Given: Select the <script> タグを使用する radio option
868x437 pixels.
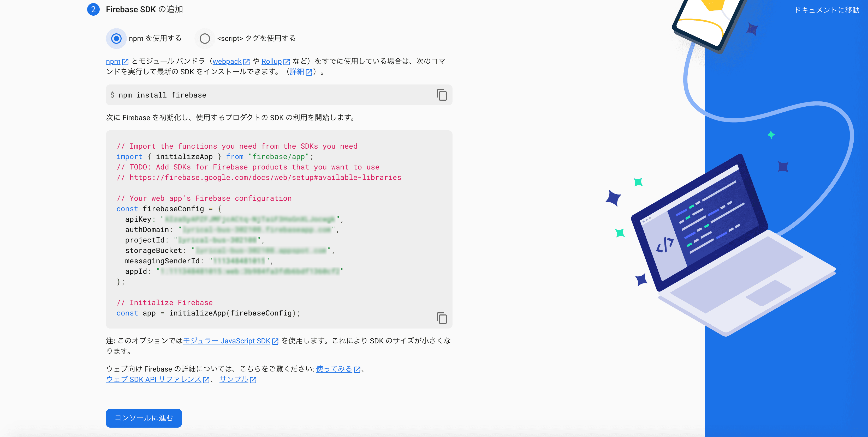Looking at the screenshot, I should pyautogui.click(x=205, y=38).
